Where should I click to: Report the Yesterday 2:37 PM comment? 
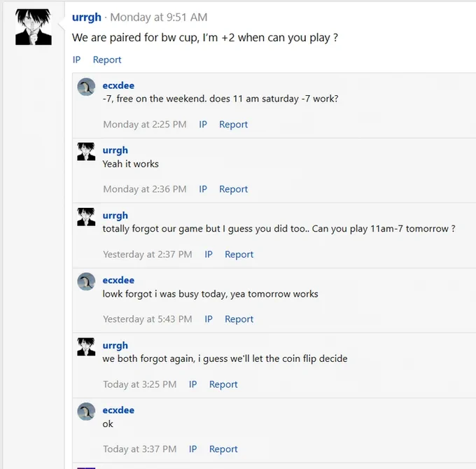point(239,254)
